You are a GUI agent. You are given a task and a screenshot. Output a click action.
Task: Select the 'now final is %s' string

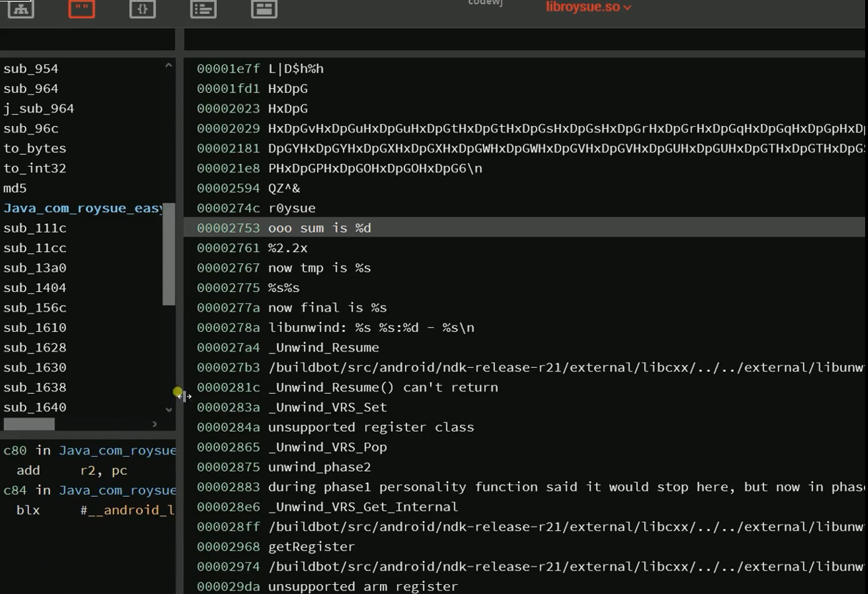click(x=524, y=308)
